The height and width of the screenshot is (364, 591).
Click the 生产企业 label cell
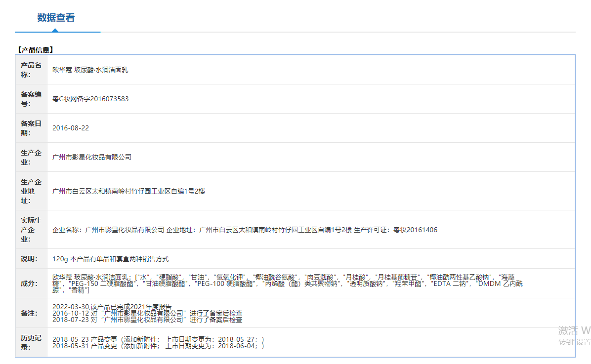(x=31, y=157)
